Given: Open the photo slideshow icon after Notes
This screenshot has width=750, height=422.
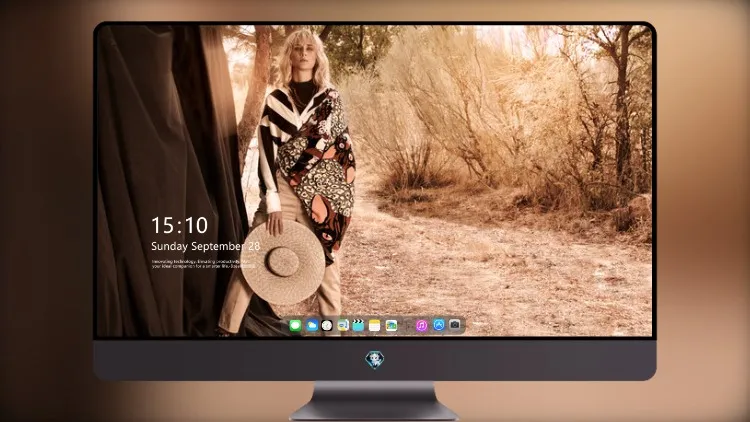Looking at the screenshot, I should (x=391, y=325).
